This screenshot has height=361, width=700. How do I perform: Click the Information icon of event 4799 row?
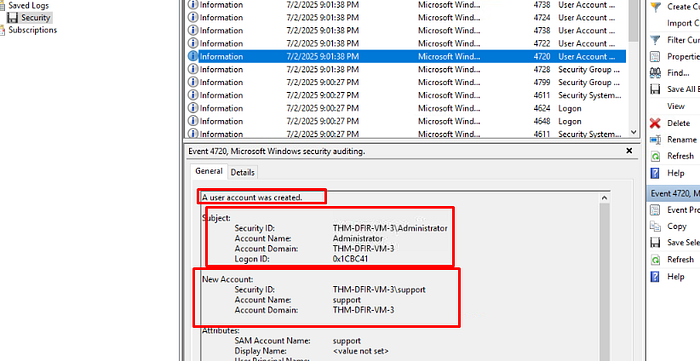click(193, 82)
